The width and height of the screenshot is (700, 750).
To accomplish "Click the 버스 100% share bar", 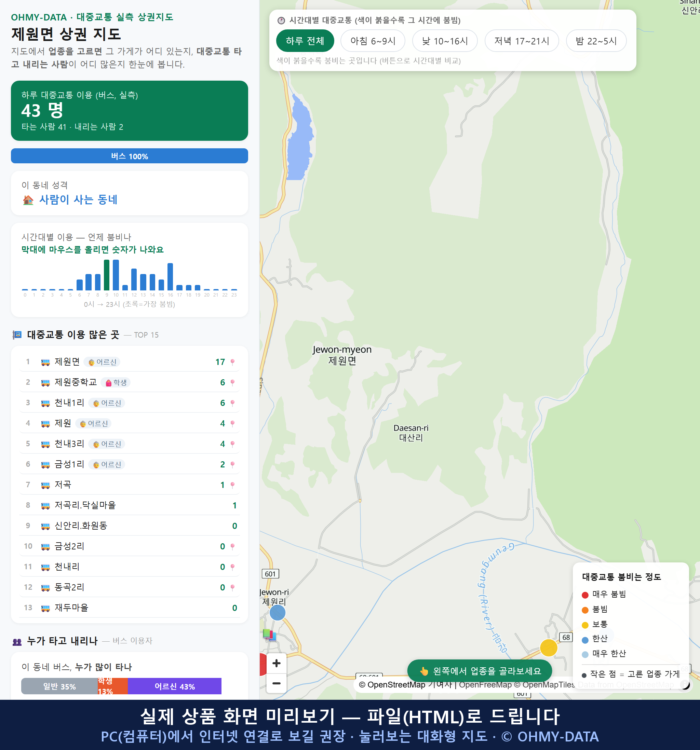I will (x=130, y=156).
